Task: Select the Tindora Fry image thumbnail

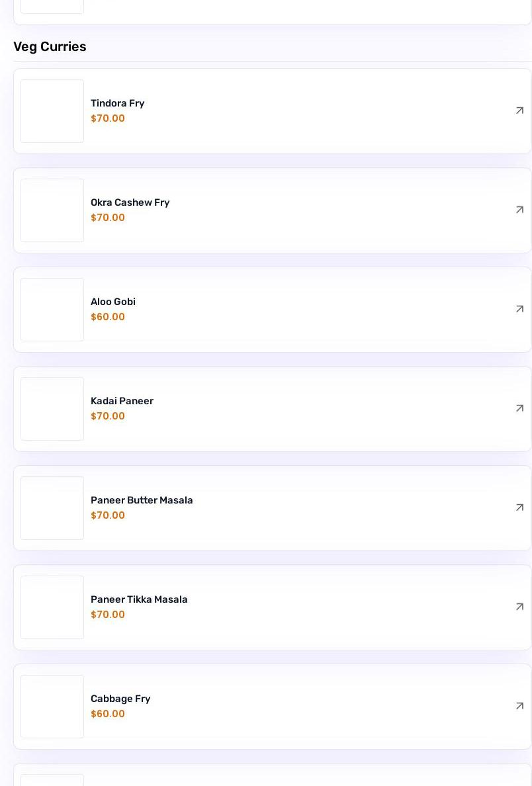Action: pos(52,111)
